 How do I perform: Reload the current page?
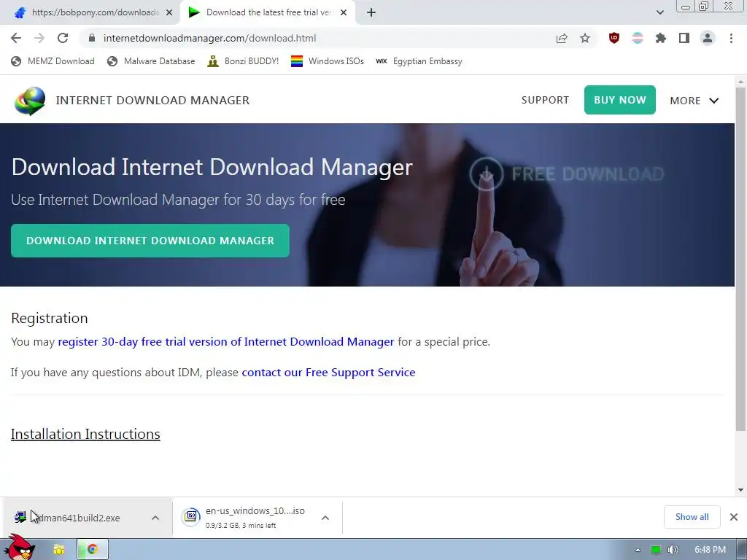tap(63, 38)
